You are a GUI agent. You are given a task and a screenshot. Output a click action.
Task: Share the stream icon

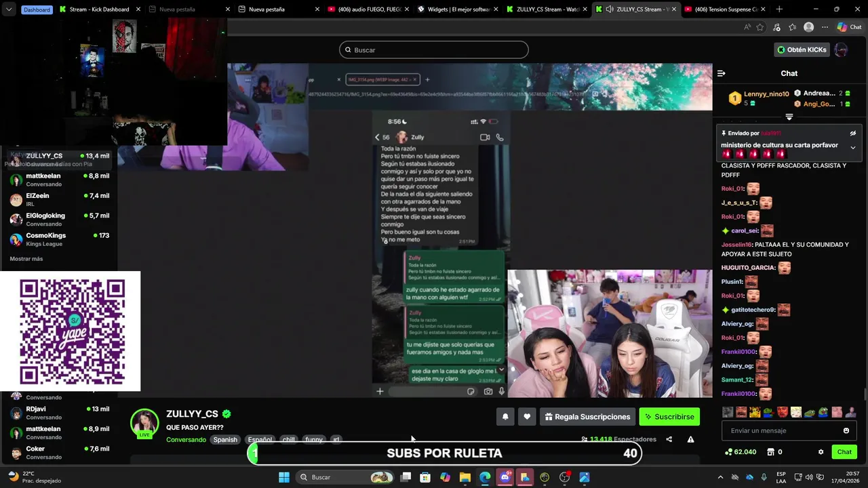pos(669,439)
